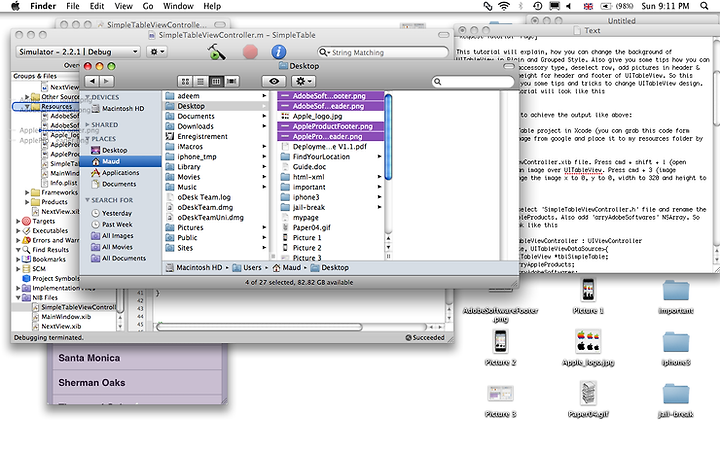Click the Quick Look eye button in Finder

point(274,81)
